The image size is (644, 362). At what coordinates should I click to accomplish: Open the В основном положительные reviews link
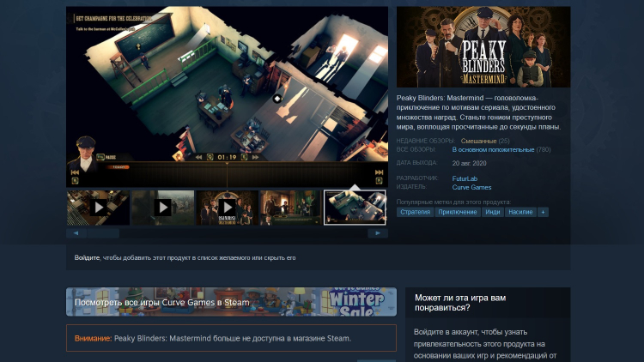[x=493, y=149]
